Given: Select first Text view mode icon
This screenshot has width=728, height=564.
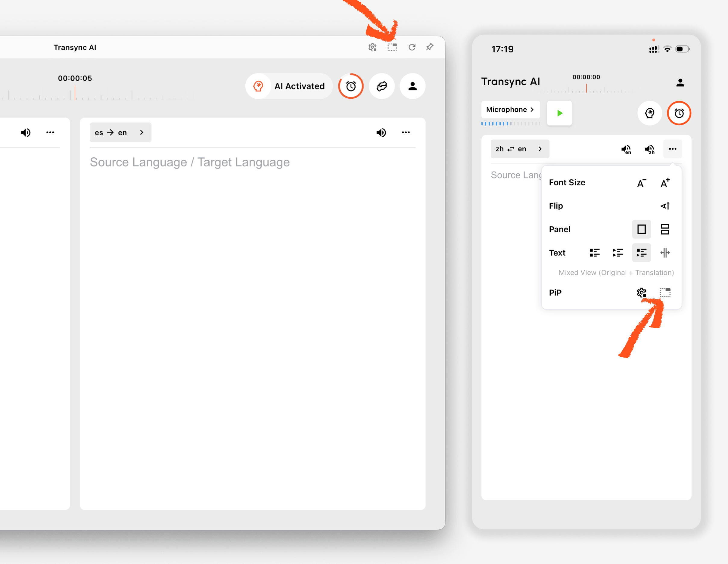Looking at the screenshot, I should coord(594,253).
